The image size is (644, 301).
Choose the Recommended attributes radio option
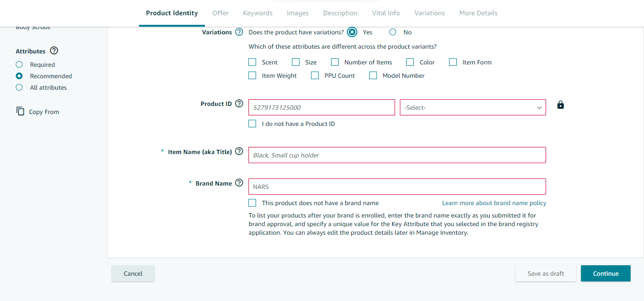pyautogui.click(x=19, y=76)
